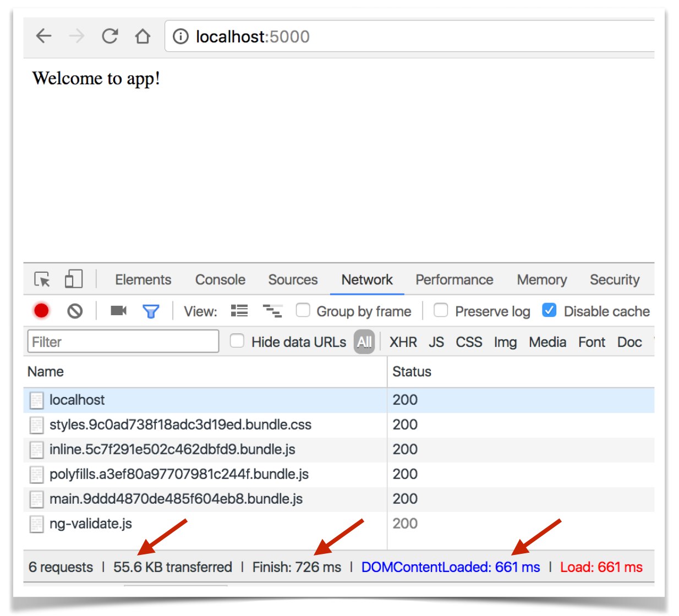Switch to the Performance tab
This screenshot has width=679, height=616.
[x=454, y=279]
